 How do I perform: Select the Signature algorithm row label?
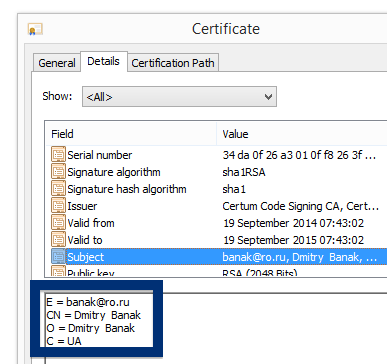click(x=114, y=172)
